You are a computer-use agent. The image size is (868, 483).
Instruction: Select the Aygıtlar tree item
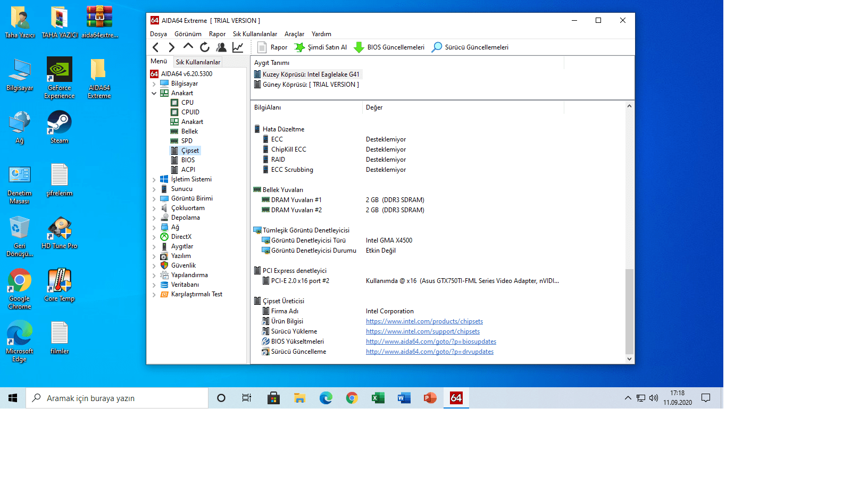[182, 246]
